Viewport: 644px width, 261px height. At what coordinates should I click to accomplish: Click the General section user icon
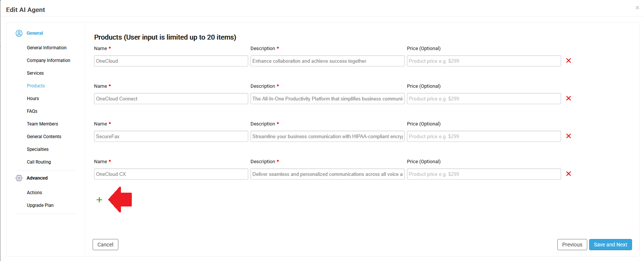[19, 33]
